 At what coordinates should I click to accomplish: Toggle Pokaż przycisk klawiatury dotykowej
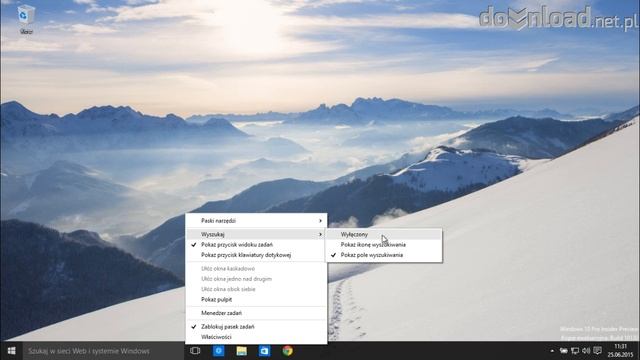(x=256, y=255)
